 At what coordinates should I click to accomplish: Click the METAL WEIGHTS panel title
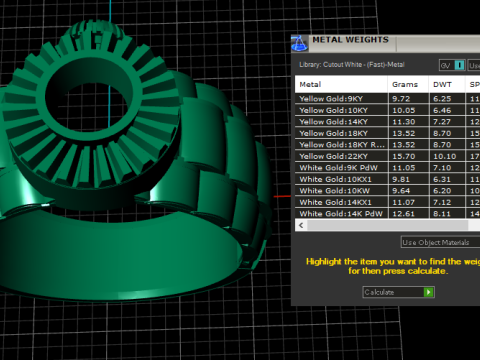(350, 40)
